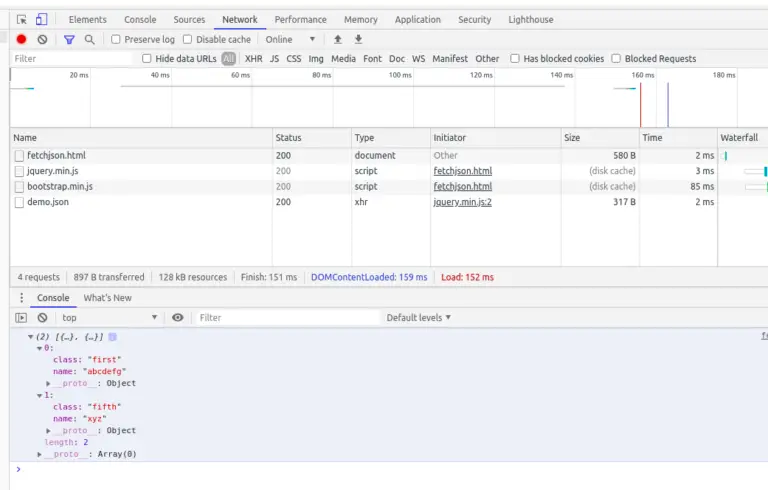Click the import HAR file upload arrow
This screenshot has width=768, height=490.
[337, 39]
